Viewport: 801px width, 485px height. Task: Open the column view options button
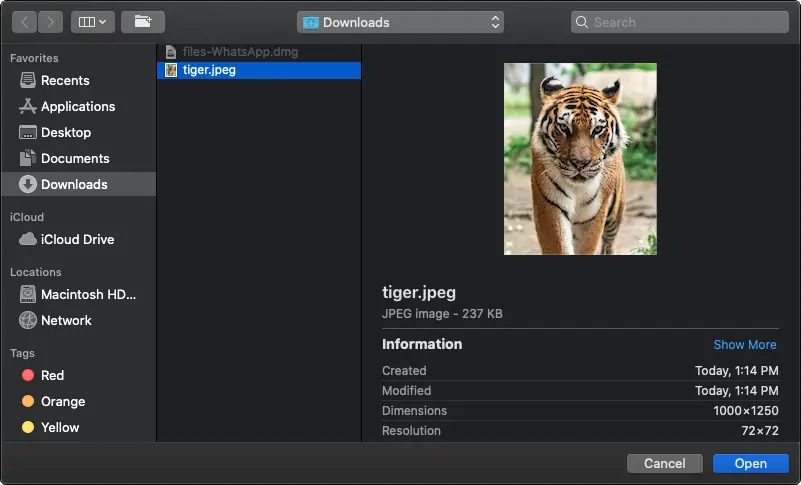tap(92, 22)
